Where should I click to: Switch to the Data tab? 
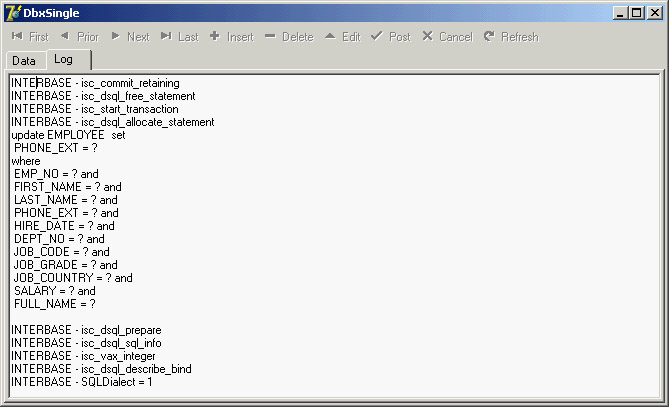(x=24, y=61)
